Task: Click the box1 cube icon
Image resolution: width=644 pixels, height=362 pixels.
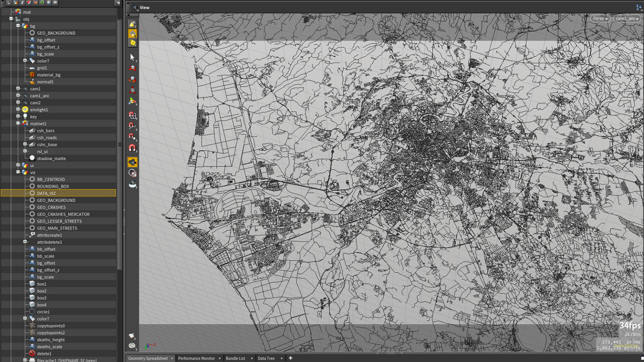Action: (x=32, y=283)
